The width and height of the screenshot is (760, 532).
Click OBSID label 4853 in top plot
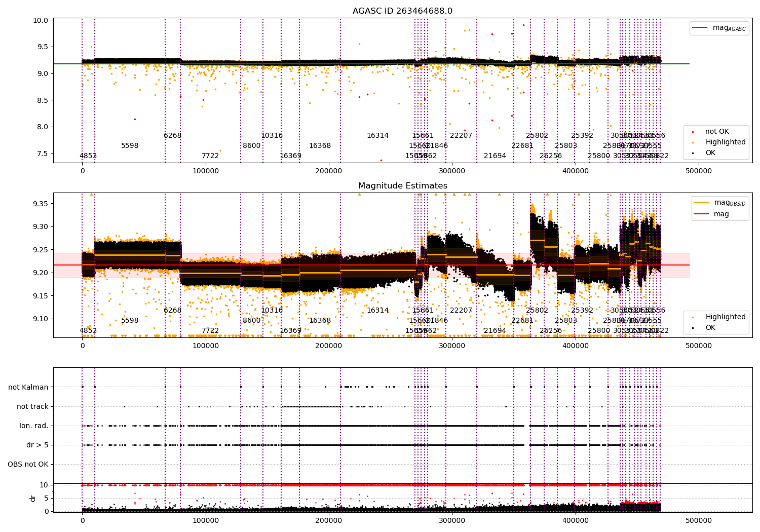pyautogui.click(x=88, y=156)
